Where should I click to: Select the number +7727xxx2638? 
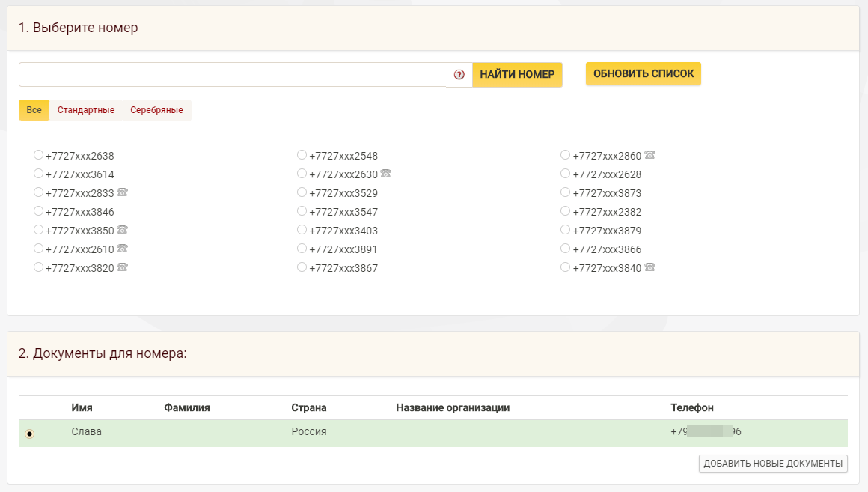pyautogui.click(x=38, y=154)
